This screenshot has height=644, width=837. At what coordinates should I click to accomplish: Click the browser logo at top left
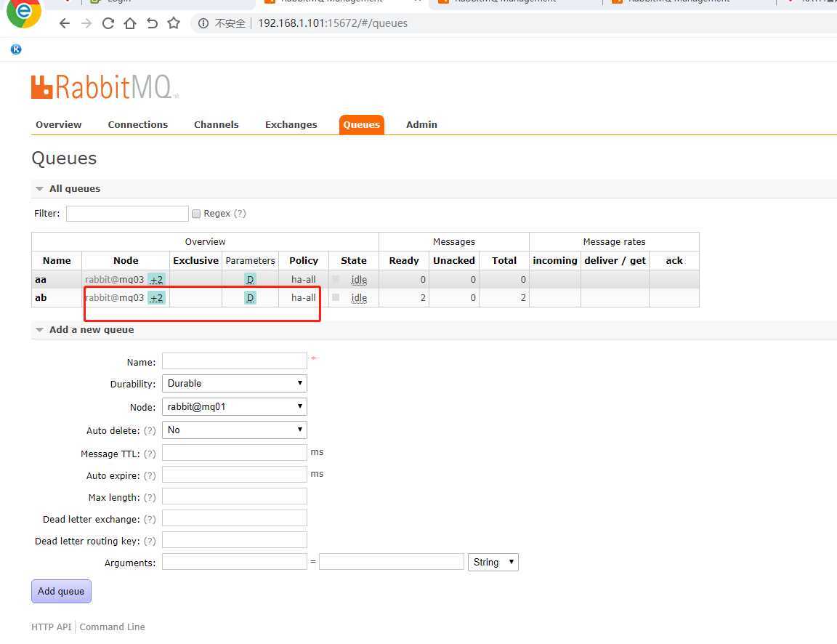pos(23,13)
